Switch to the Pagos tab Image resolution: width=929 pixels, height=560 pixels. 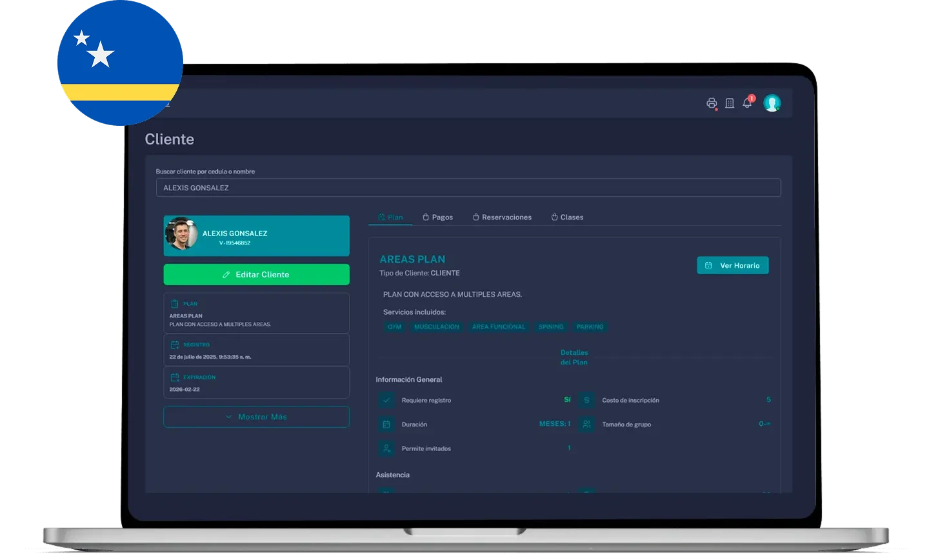[437, 217]
